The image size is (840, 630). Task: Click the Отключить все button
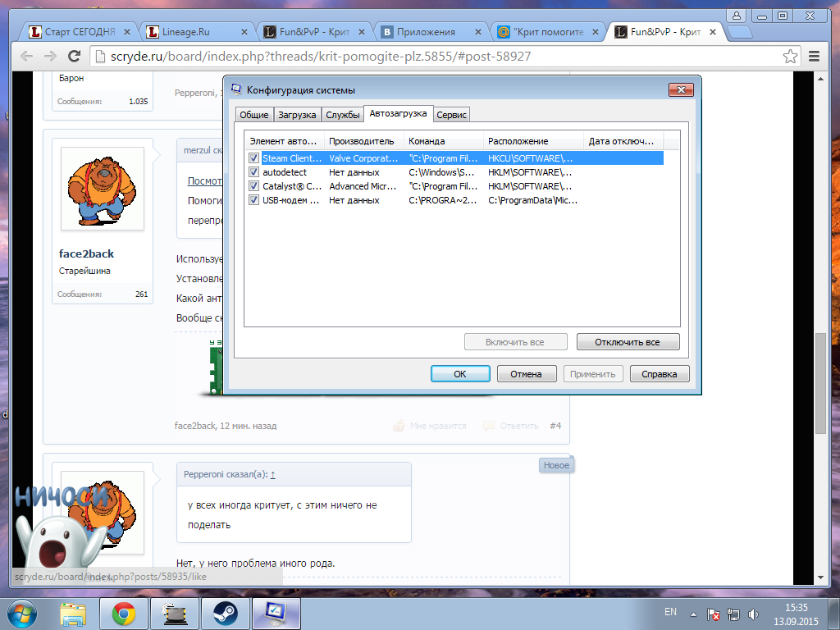(628, 342)
